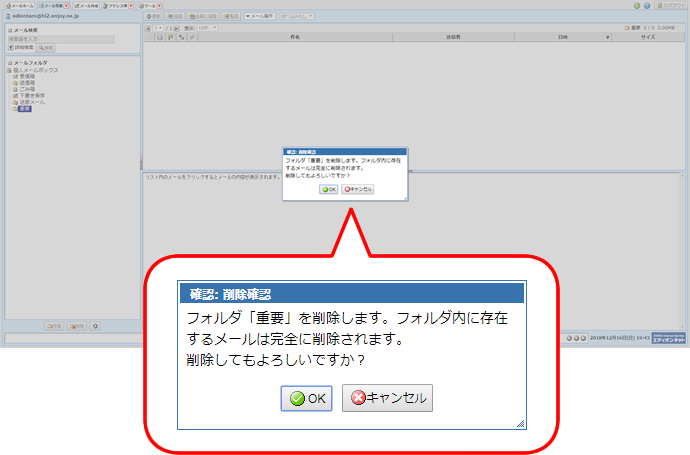Click the preview pane vertical scrollbar

(x=683, y=251)
